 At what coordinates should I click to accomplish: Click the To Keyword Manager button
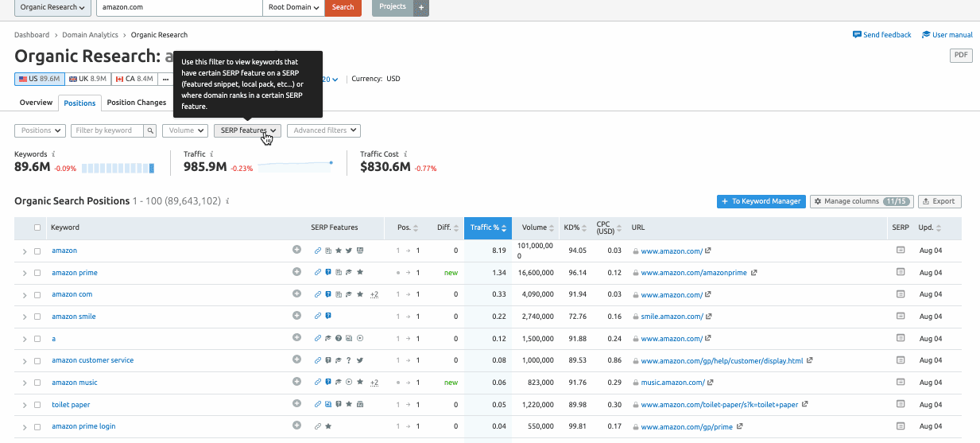(x=761, y=201)
